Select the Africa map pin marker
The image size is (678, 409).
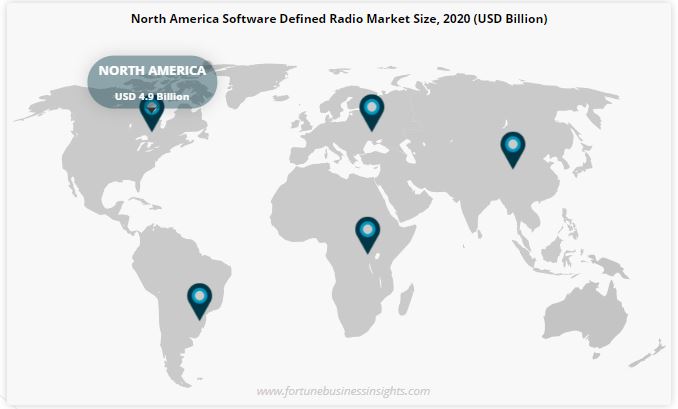(368, 234)
